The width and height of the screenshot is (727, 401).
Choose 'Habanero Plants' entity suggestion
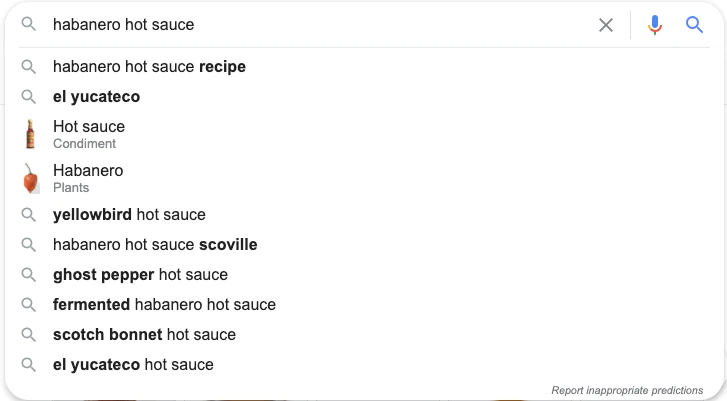click(88, 178)
